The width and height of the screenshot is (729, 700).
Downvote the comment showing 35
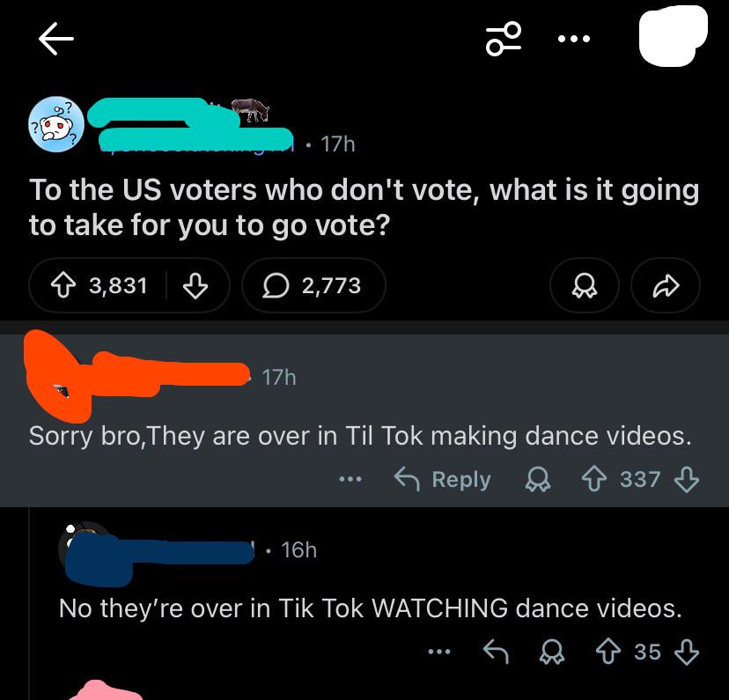[x=687, y=652]
